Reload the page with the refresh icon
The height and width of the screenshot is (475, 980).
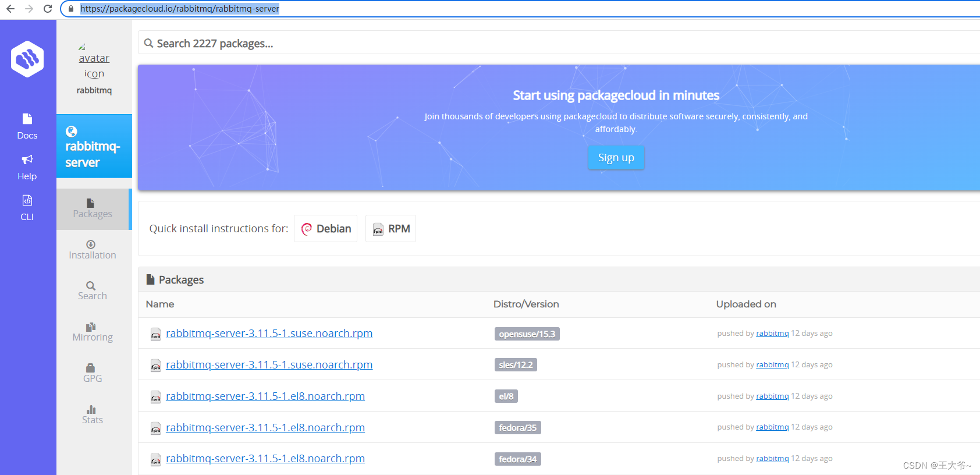coord(48,9)
